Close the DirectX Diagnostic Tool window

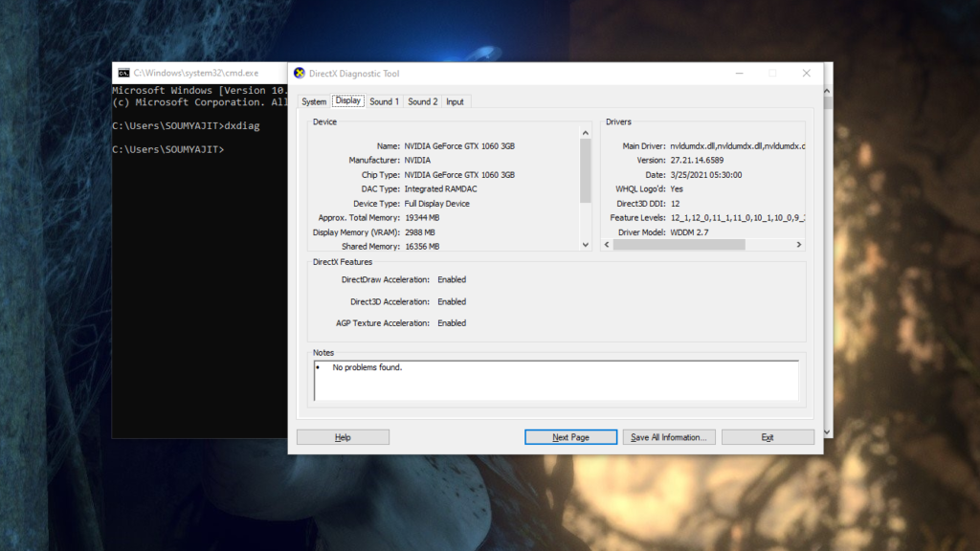coord(806,73)
